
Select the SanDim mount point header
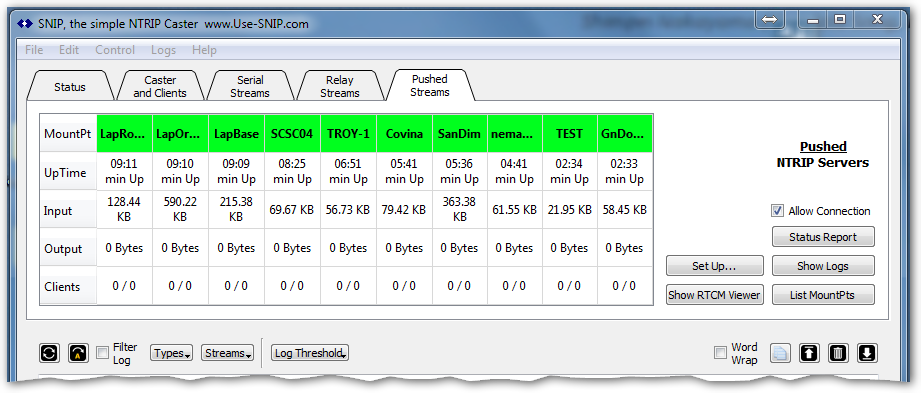(460, 134)
